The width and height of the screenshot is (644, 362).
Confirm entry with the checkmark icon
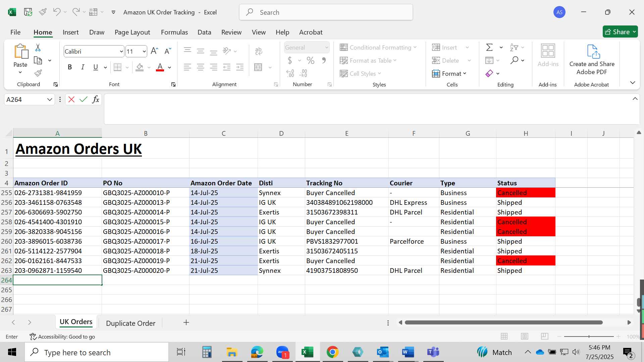click(84, 99)
